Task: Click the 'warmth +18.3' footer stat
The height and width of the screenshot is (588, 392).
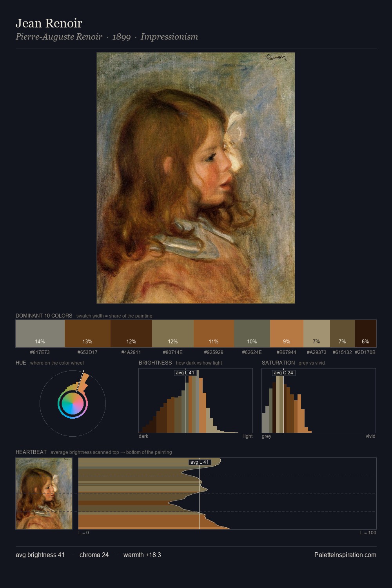Action: coord(142,555)
